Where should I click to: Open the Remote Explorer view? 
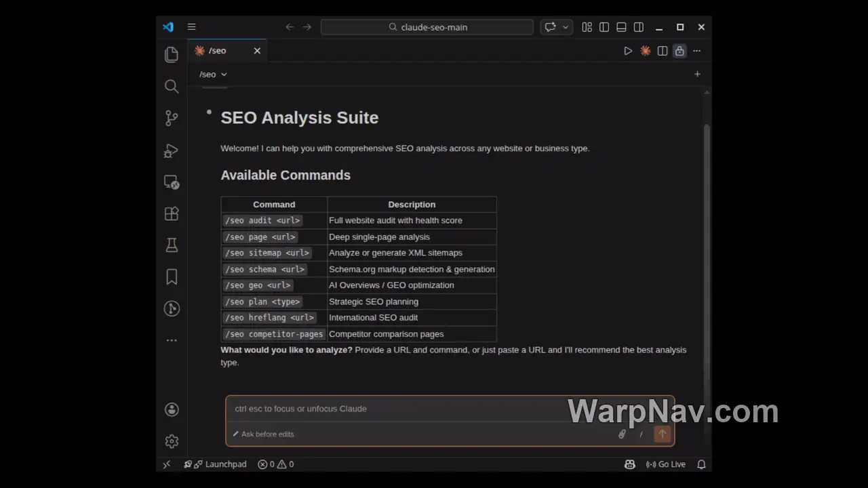pyautogui.click(x=172, y=182)
